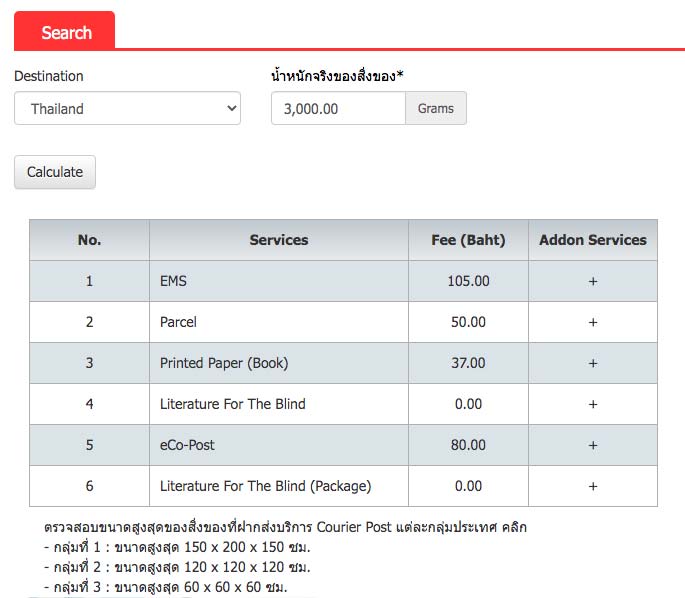Switch to the Search tab

(x=66, y=32)
